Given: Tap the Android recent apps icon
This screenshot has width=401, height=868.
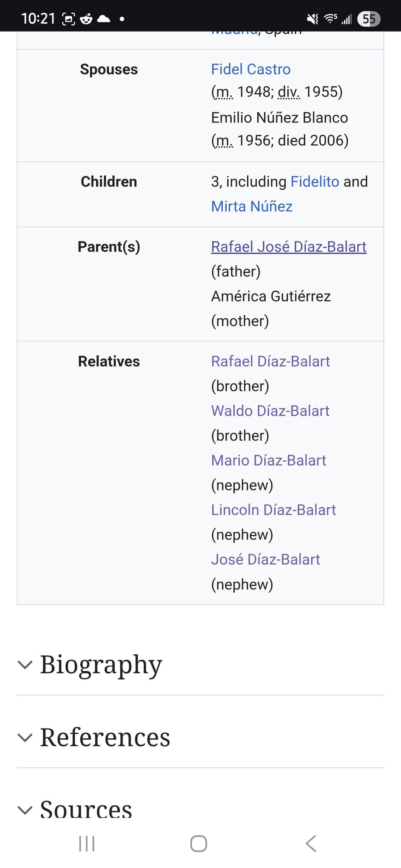Looking at the screenshot, I should pos(87,844).
